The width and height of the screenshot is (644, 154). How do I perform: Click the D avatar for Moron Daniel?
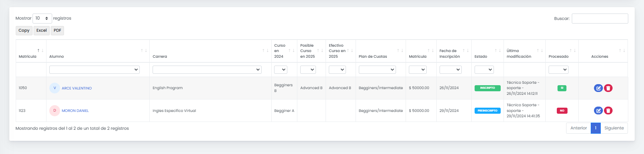(x=55, y=111)
